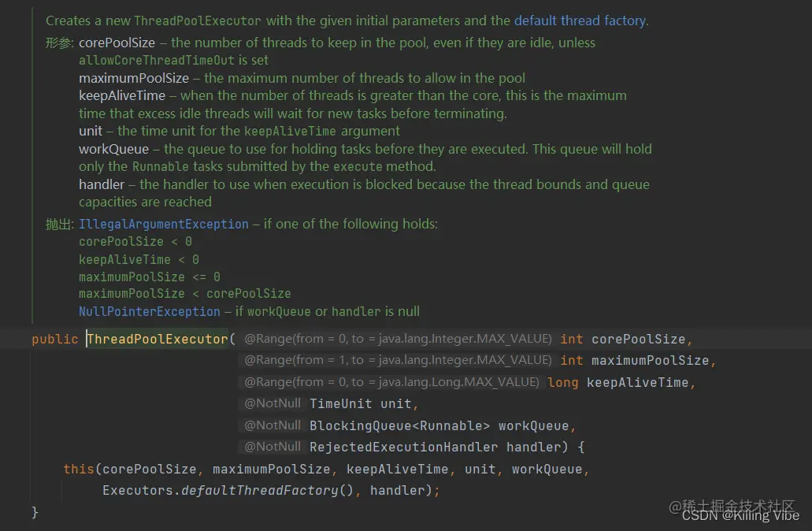Click the closing brace of the constructor
The height and width of the screenshot is (531, 812).
[x=35, y=512]
